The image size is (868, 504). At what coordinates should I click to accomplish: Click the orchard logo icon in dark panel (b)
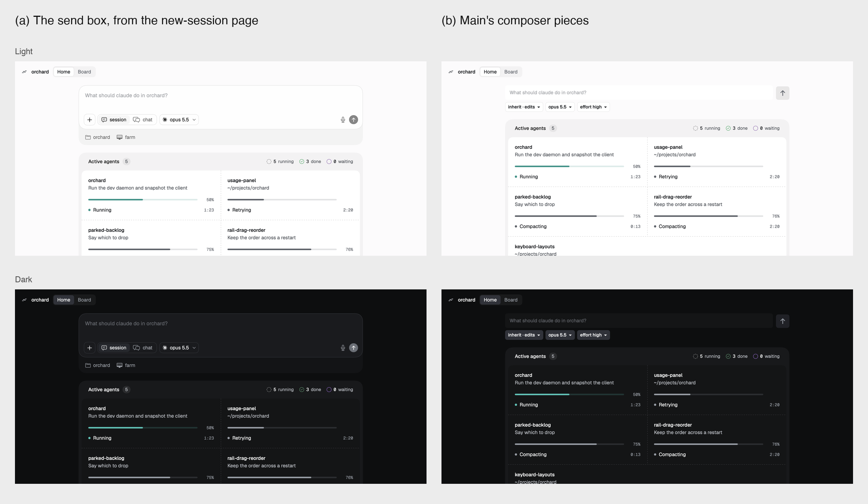pos(451,300)
